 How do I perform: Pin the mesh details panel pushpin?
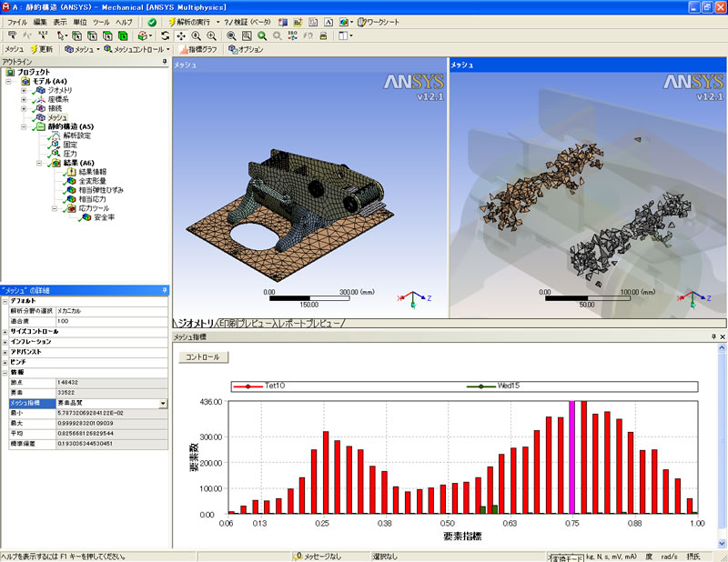point(165,290)
